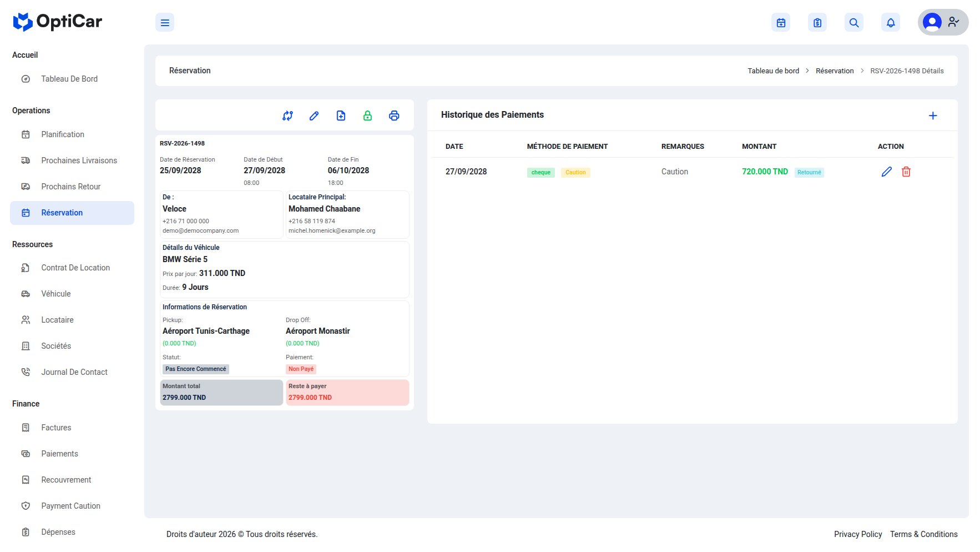This screenshot has height=552, width=980.
Task: Click Réservation breadcrumb link
Action: tap(835, 71)
